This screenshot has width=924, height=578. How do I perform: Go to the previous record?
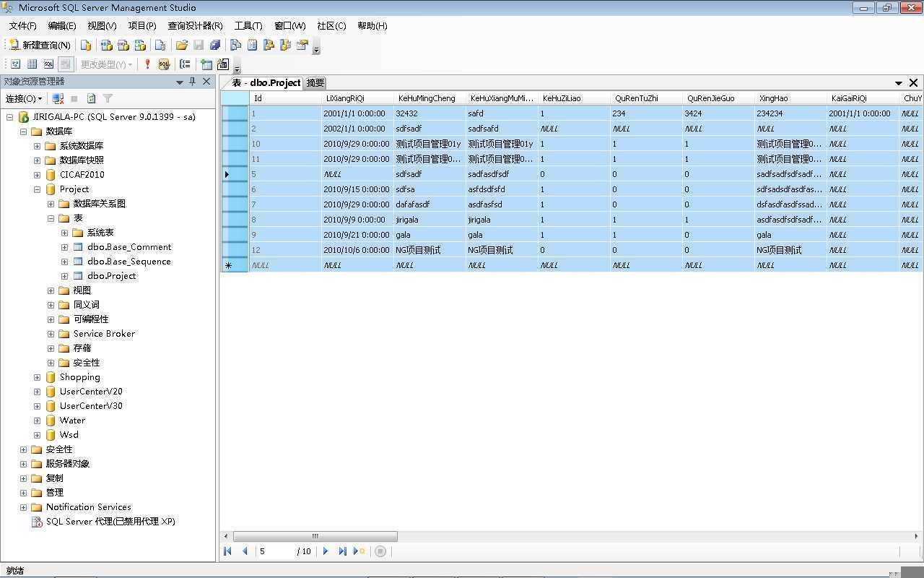coord(245,551)
